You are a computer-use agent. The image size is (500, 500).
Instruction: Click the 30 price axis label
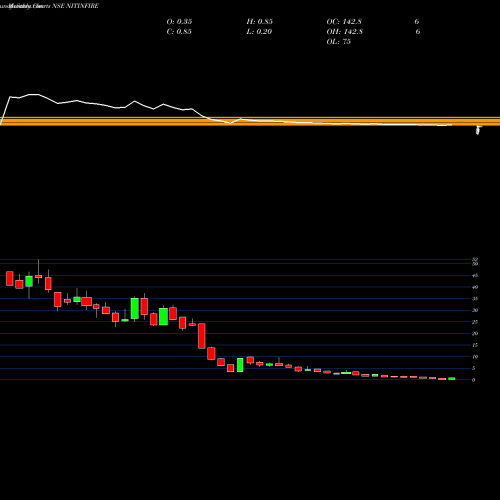475,310
